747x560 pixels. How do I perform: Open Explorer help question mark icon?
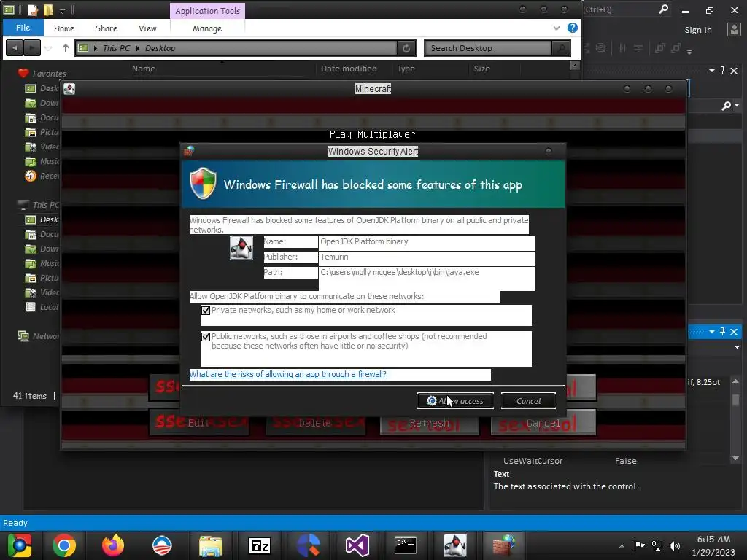click(x=572, y=28)
